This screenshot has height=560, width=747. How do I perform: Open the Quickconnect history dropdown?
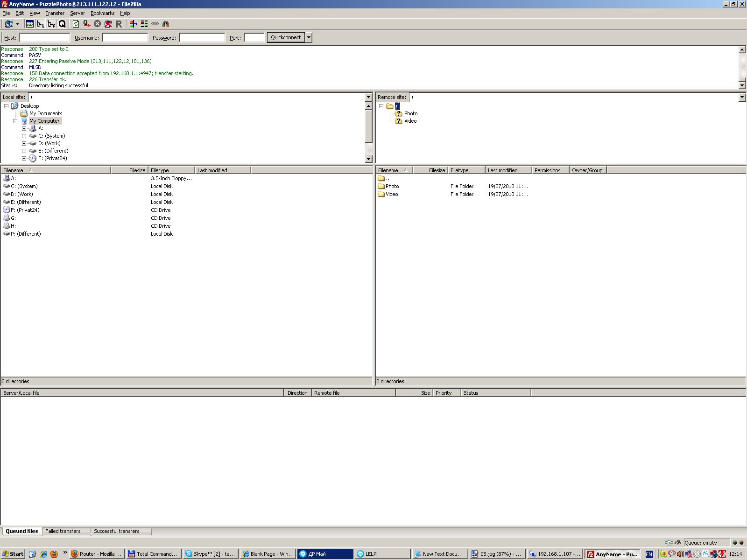[309, 37]
